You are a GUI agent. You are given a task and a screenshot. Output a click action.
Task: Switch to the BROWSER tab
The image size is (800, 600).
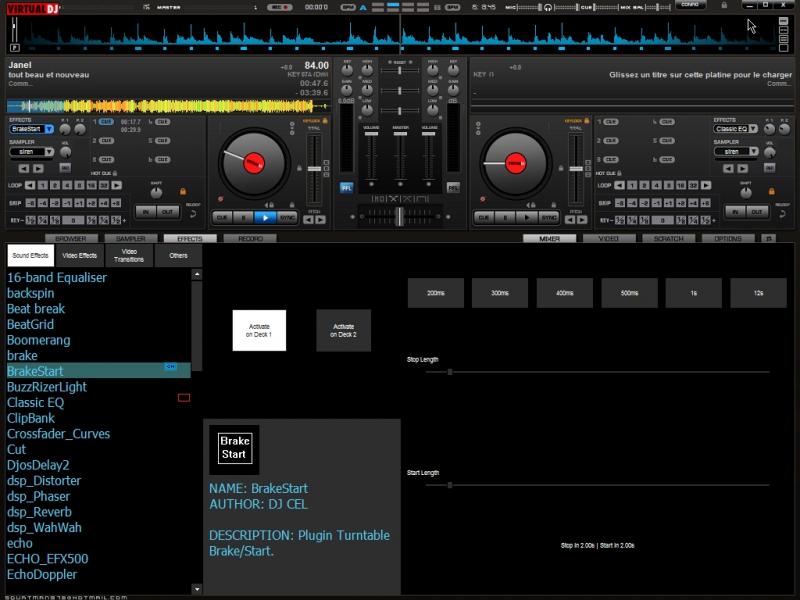pos(70,239)
